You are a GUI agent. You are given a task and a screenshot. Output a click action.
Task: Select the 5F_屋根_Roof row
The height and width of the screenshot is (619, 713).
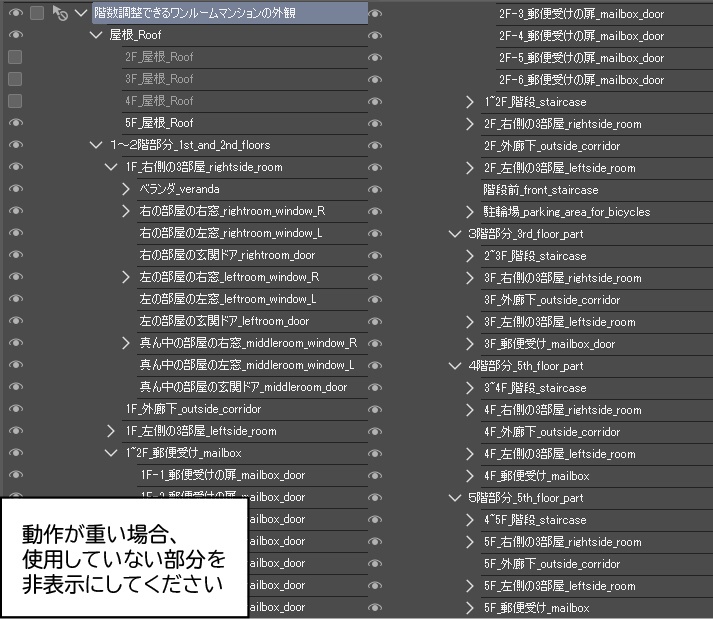(245, 123)
